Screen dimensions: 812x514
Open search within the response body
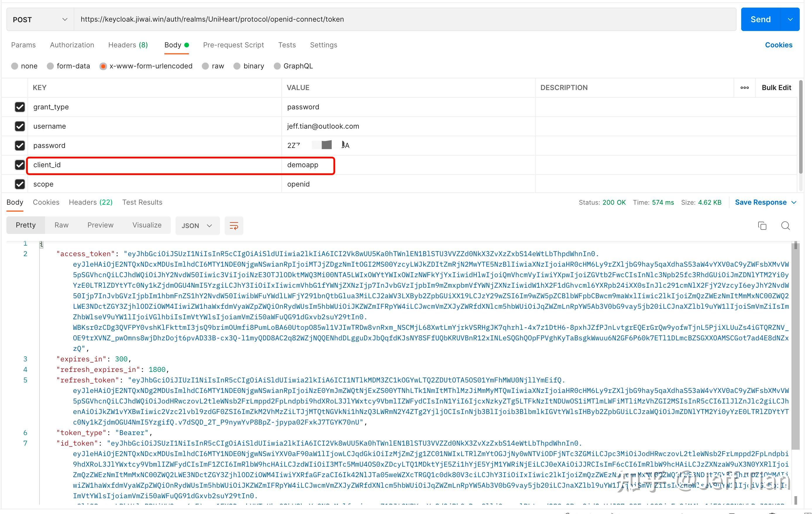785,225
